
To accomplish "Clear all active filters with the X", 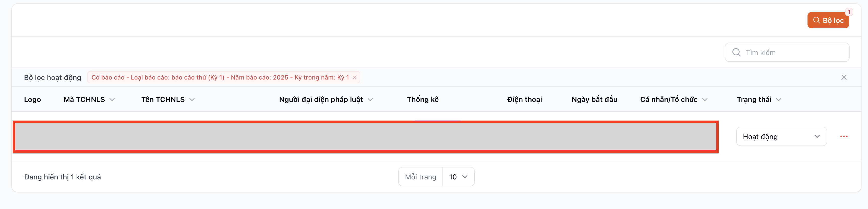I will 843,77.
